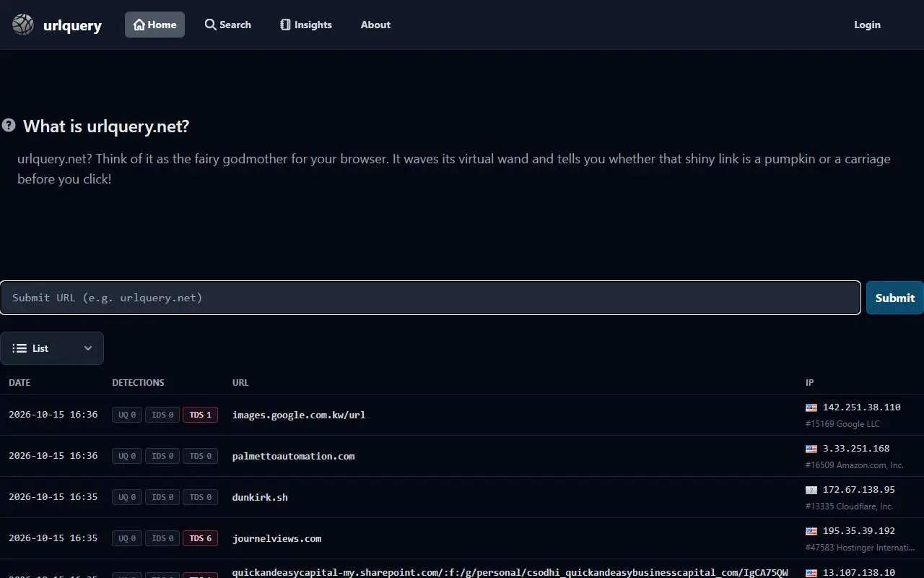The image size is (924, 578).
Task: Go to the Insights page
Action: pyautogui.click(x=306, y=25)
